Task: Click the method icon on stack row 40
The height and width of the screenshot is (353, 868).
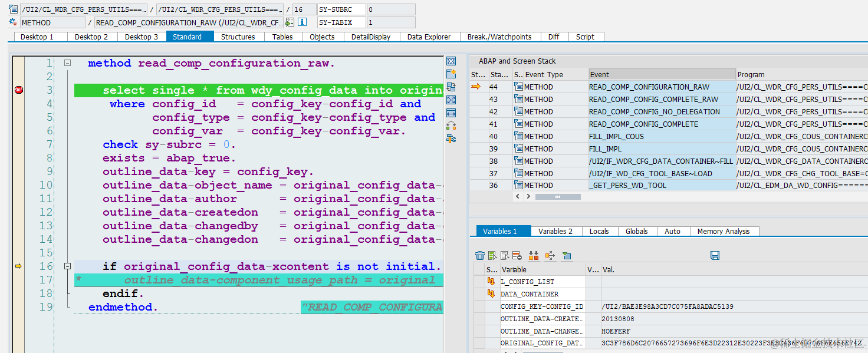Action: click(519, 136)
